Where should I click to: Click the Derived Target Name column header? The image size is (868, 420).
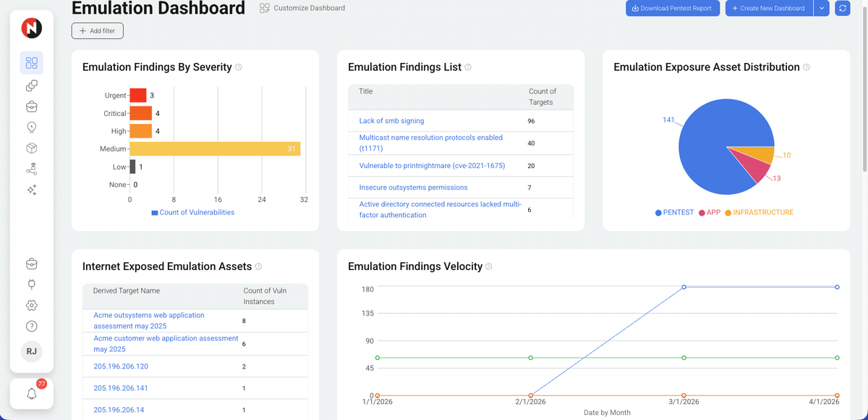click(127, 290)
